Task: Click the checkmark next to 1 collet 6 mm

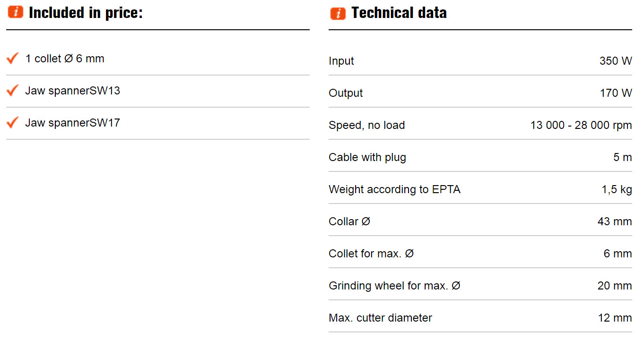Action: click(12, 59)
